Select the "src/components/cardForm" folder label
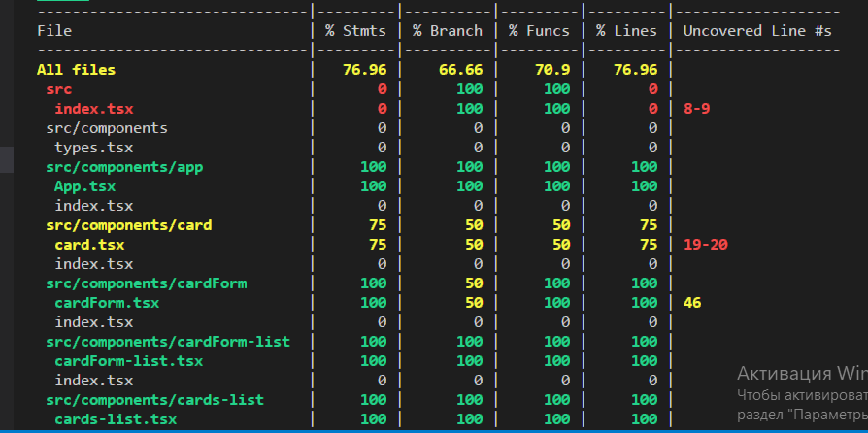868x433 pixels. coord(147,283)
